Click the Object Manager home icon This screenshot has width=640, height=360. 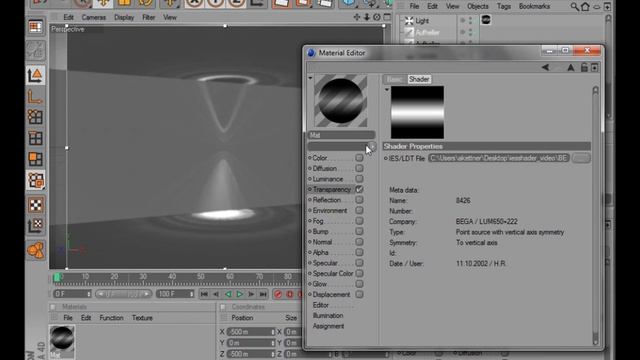click(x=585, y=7)
